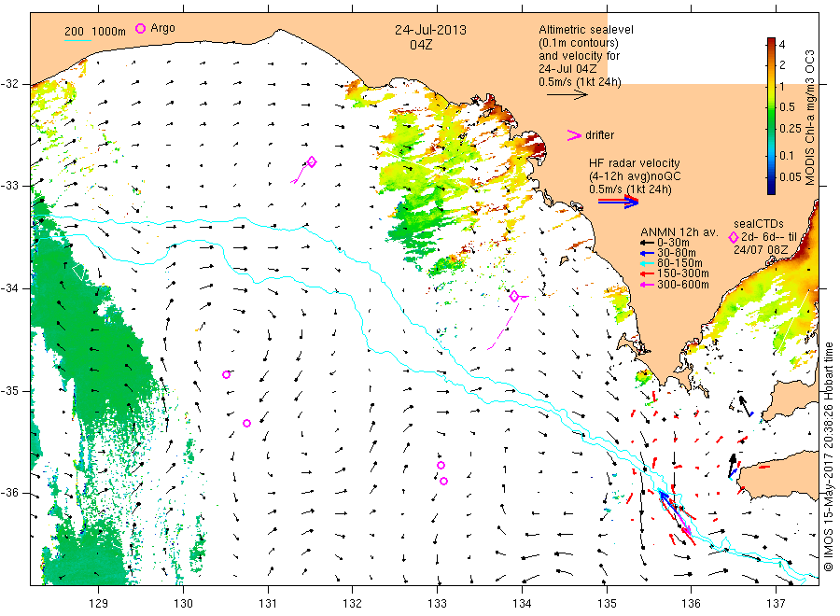Select the lower Argo float near 133E 36S
840x616 pixels.
point(443,481)
